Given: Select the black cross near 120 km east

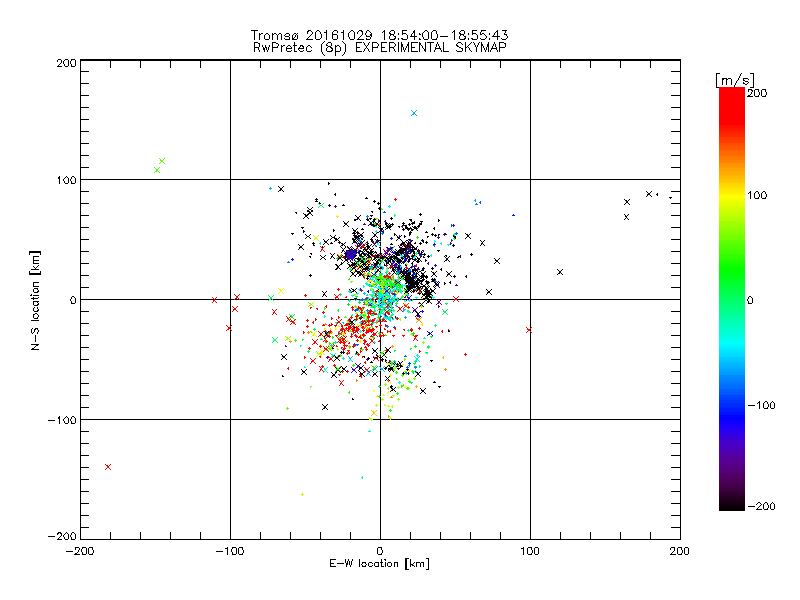Looking at the screenshot, I should coord(560,272).
